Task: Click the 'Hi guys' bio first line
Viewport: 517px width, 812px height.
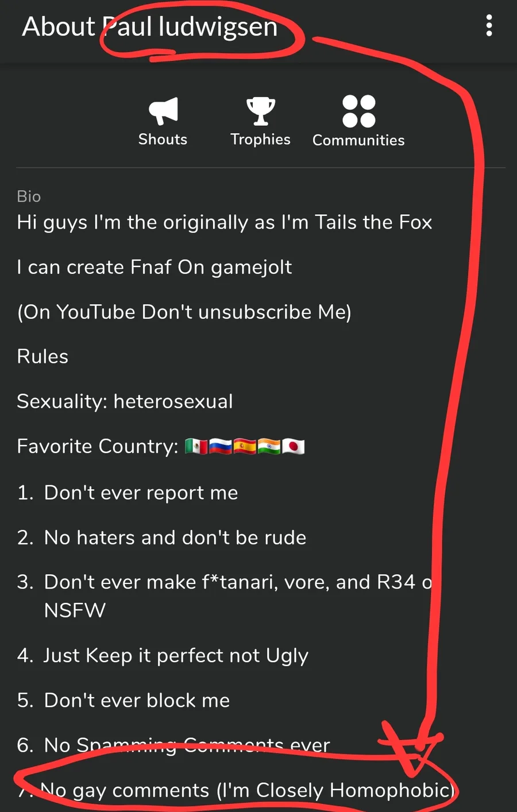Action: 225,222
